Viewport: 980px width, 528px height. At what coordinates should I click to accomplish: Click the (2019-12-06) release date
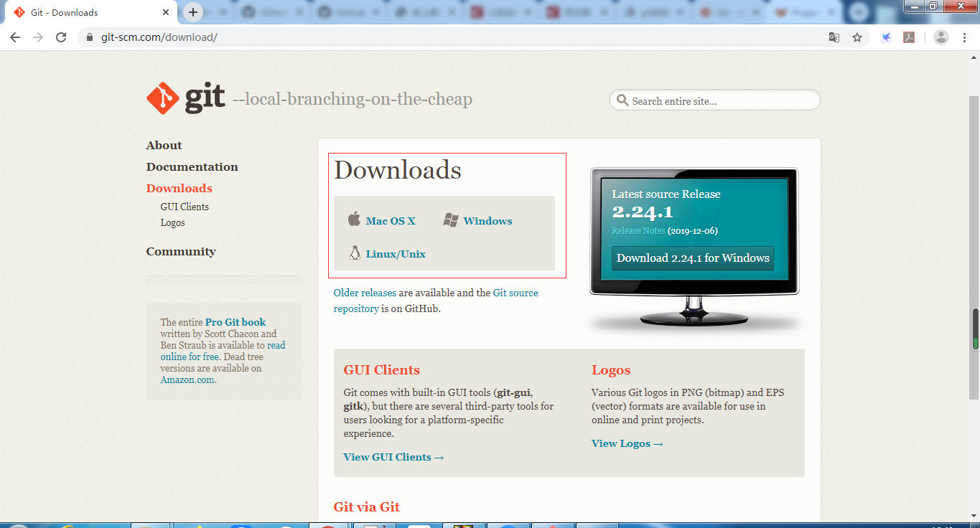[693, 231]
